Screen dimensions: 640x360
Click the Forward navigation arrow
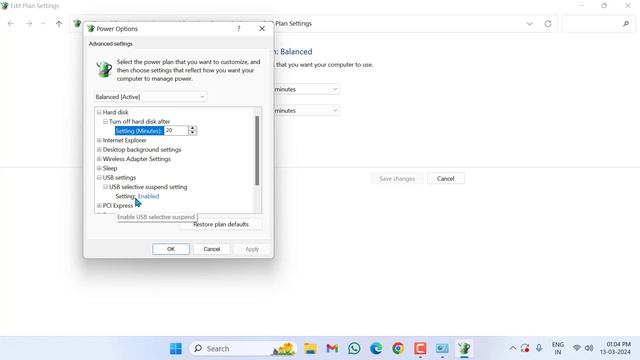click(29, 24)
